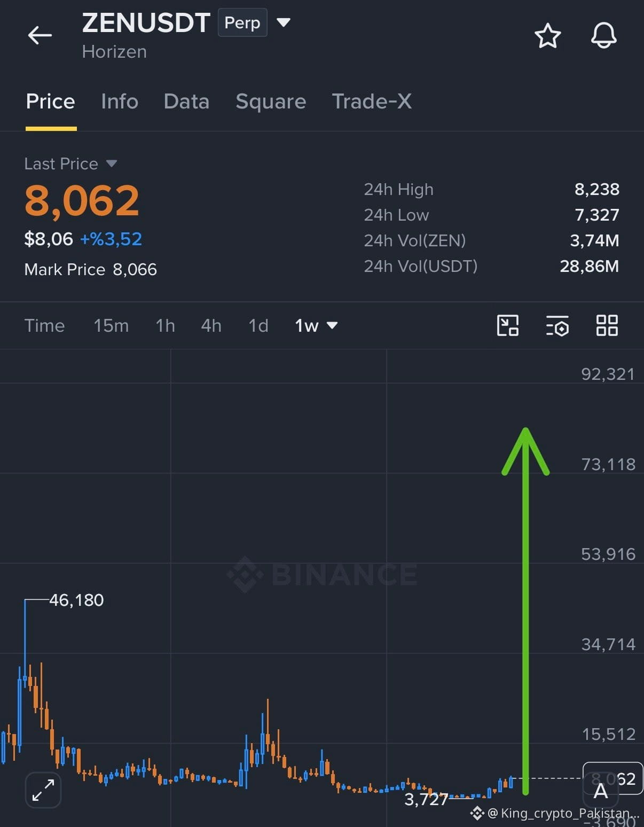Viewport: 644px width, 827px height.
Task: Select the Time line-chart view
Action: pos(44,325)
